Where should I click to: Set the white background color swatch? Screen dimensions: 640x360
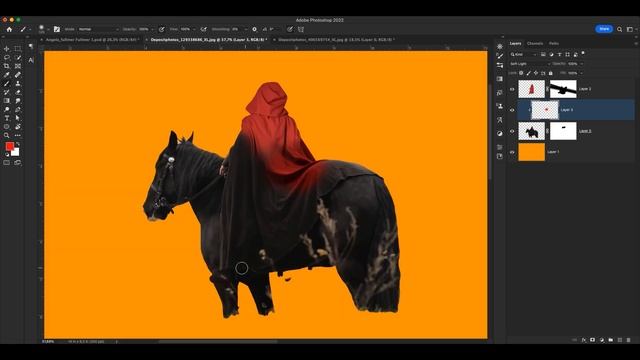pos(16,152)
